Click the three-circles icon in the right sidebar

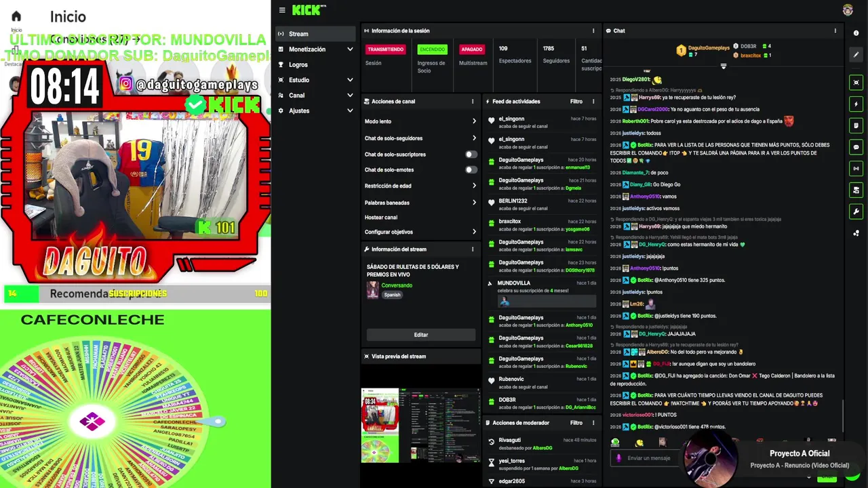point(856,233)
